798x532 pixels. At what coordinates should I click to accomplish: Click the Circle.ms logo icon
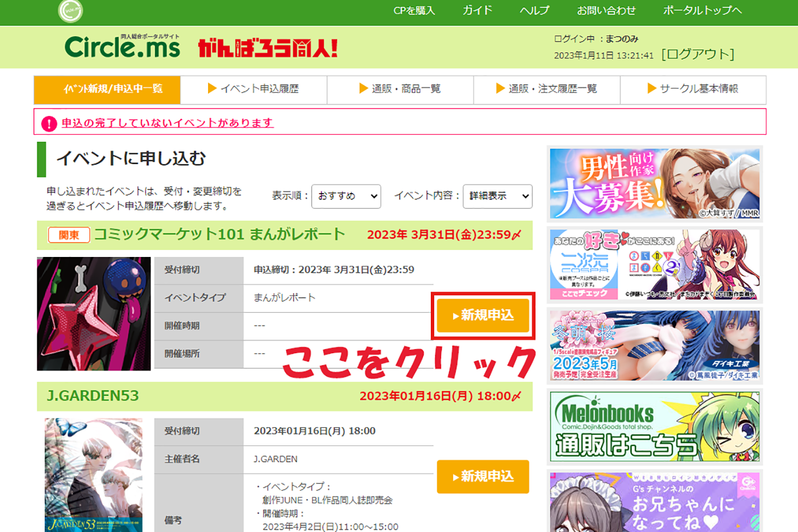(70, 11)
